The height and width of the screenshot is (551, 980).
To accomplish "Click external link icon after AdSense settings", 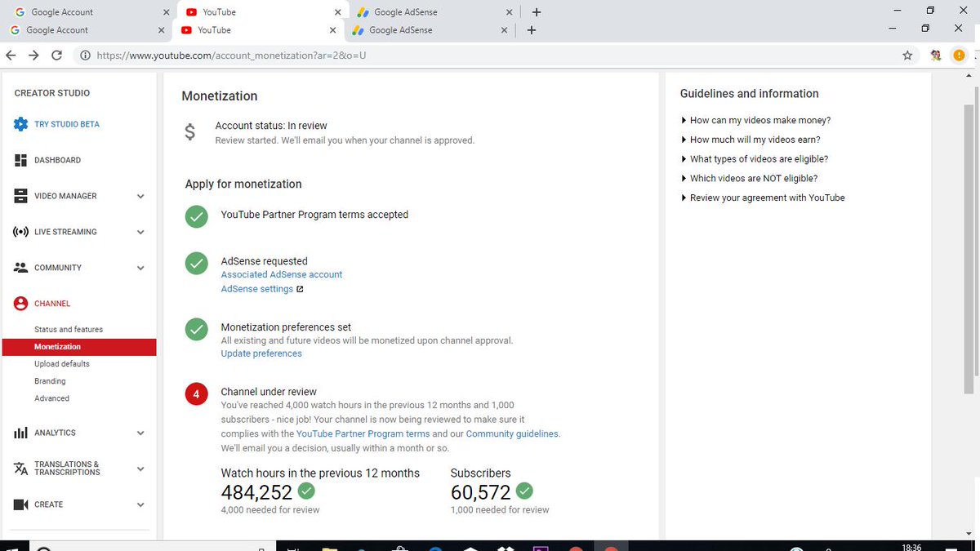I will (300, 289).
